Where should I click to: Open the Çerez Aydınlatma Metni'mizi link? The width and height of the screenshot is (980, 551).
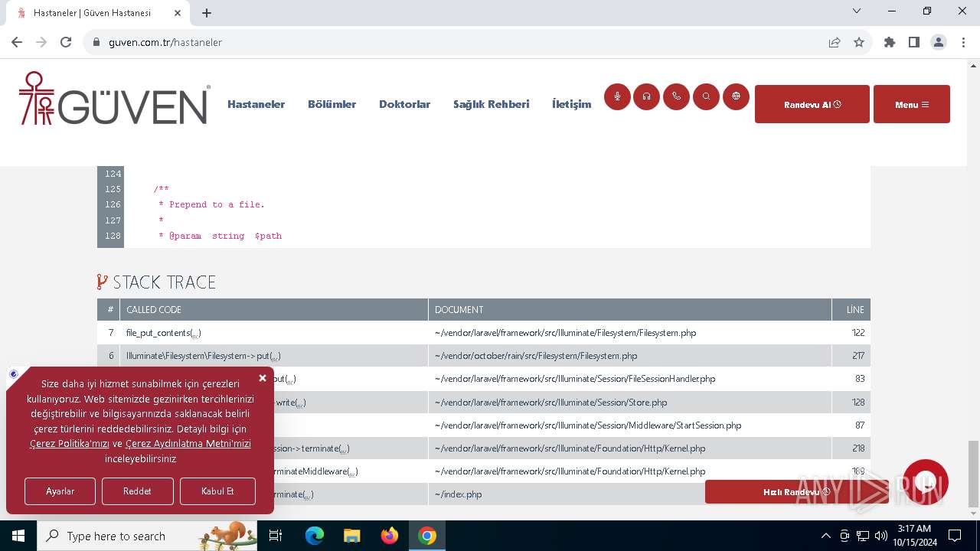pyautogui.click(x=188, y=444)
